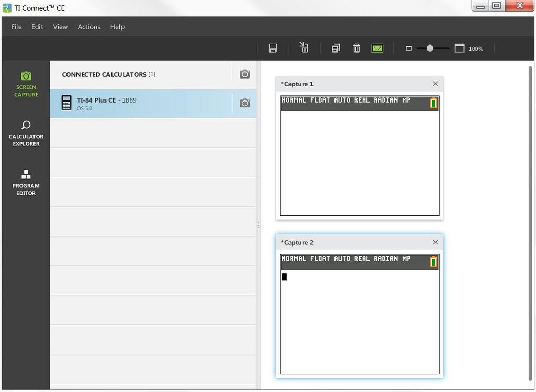Click the *Capture 1 title
Screen dimensions: 536x392
tap(297, 84)
